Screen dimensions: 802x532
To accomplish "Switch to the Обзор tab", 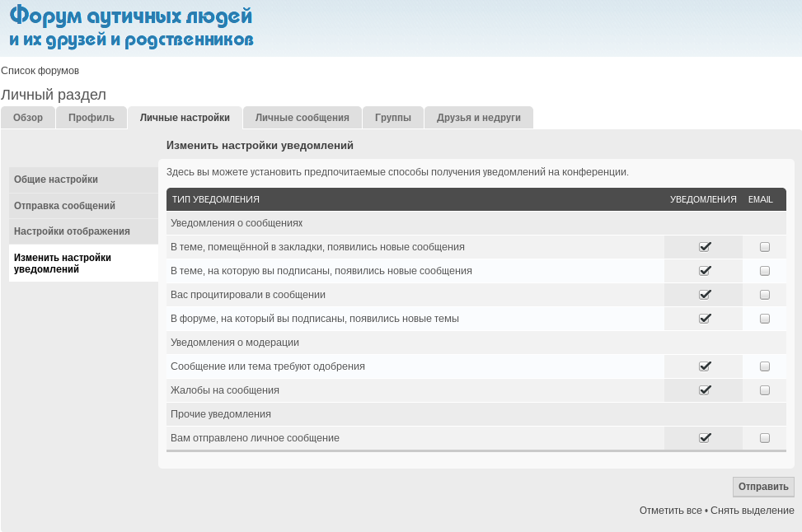I will pos(28,118).
